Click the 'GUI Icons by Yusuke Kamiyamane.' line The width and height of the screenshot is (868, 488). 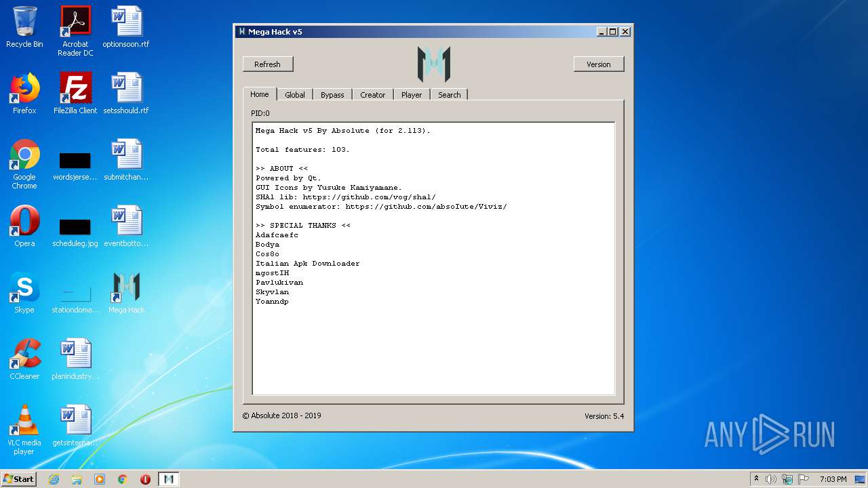pos(329,188)
